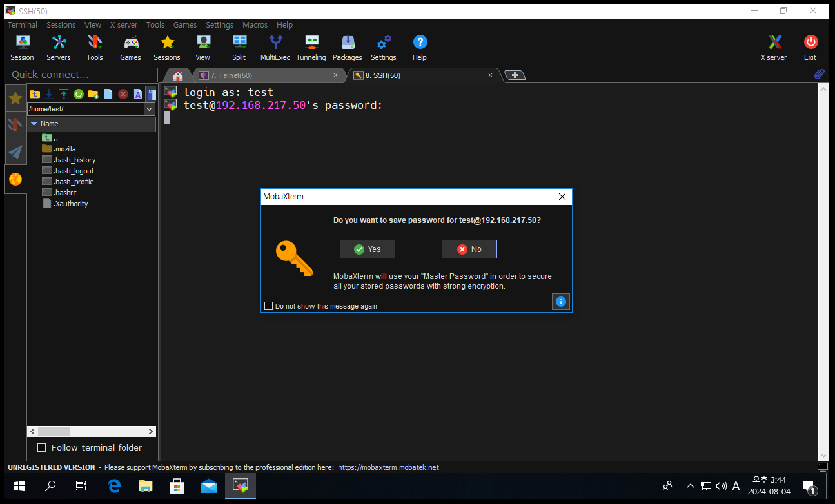The image size is (835, 504).
Task: Add a new tab with plus button
Action: 515,75
